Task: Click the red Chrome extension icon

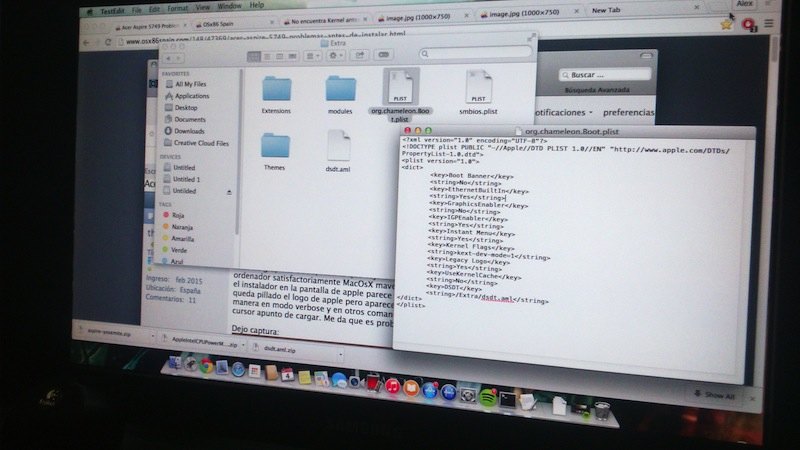Action: pos(749,24)
